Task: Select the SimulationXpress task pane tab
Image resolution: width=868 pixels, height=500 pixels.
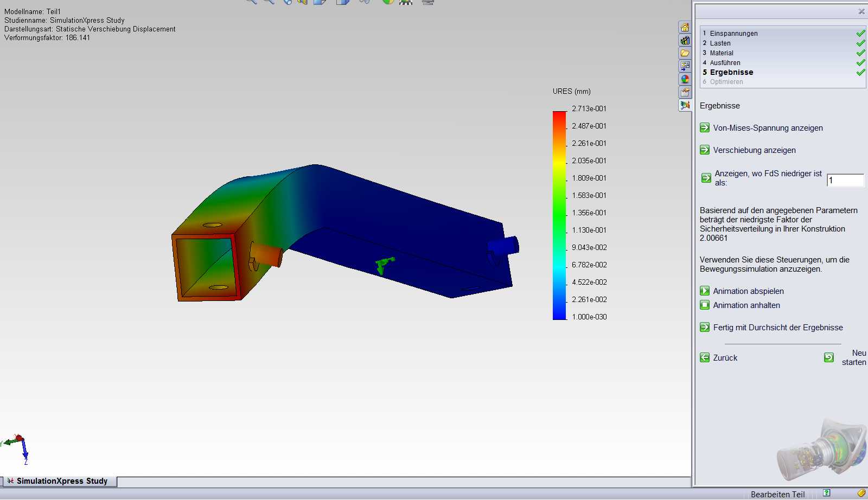Action: [x=685, y=105]
